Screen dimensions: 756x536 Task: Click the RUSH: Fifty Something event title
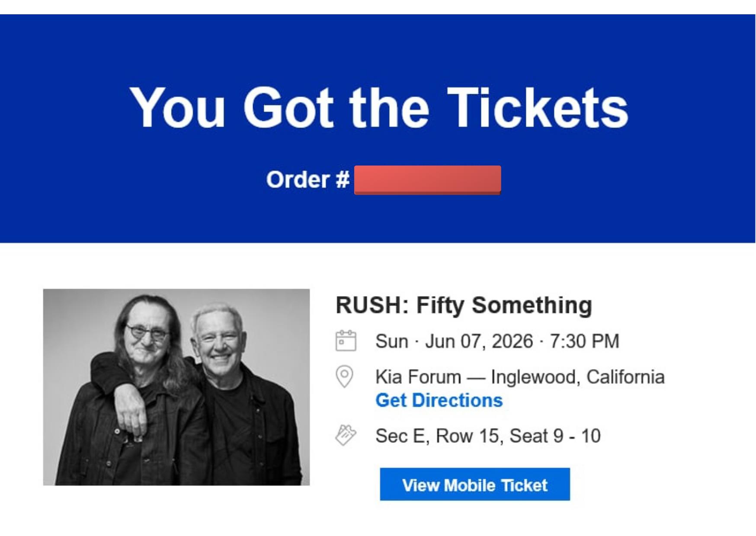point(464,305)
